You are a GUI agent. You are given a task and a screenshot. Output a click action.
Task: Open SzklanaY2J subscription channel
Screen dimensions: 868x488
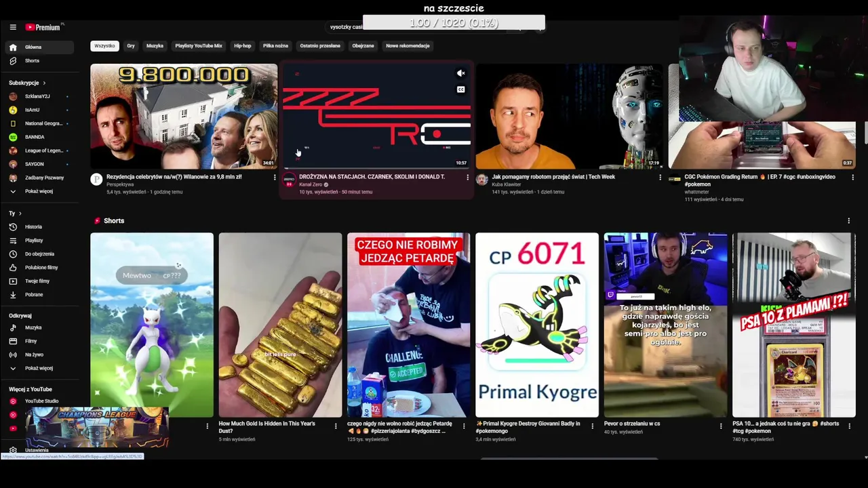click(41, 96)
